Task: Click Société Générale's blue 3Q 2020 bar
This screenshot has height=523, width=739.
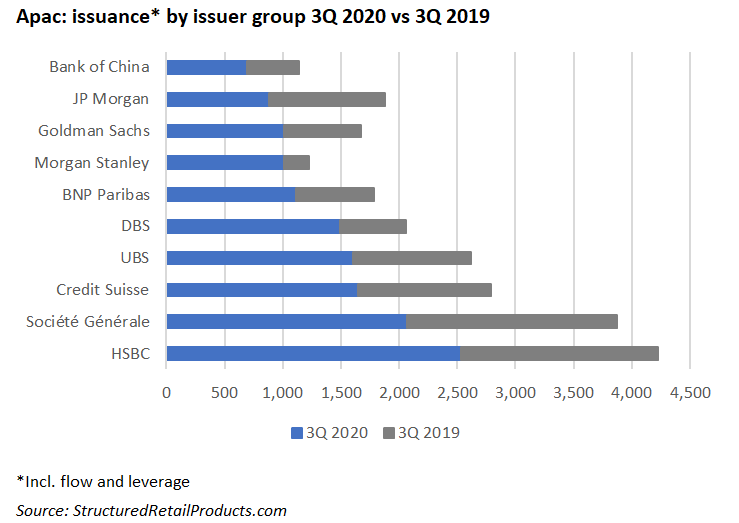Action: (286, 321)
